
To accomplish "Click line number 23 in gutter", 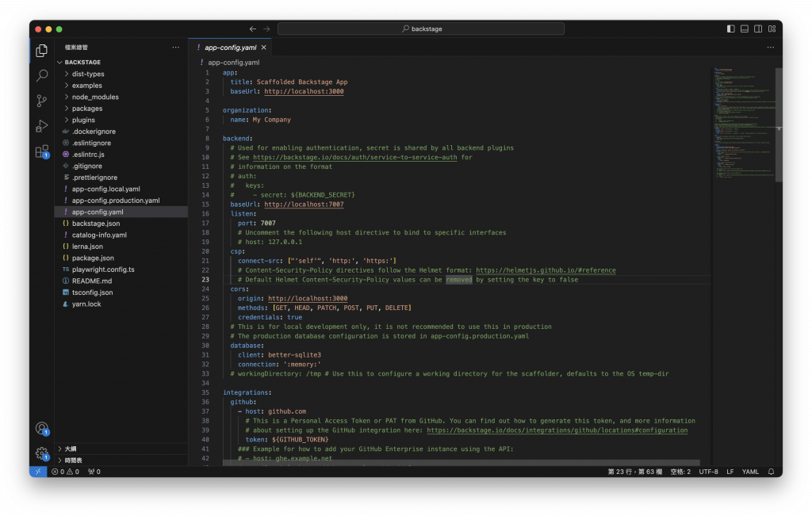I will (205, 280).
